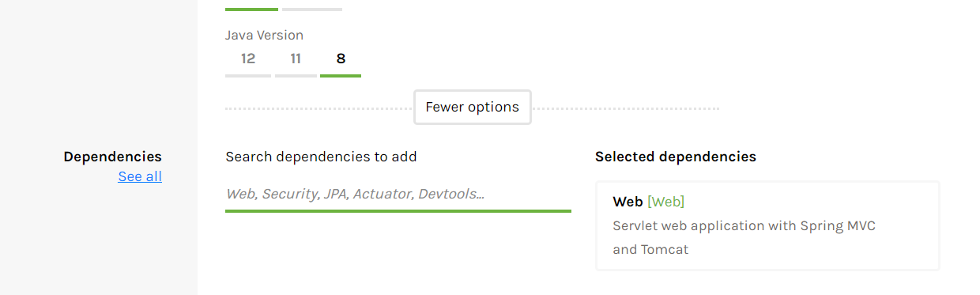Pick Java version 8 option
This screenshot has height=295, width=980.
pyautogui.click(x=341, y=59)
